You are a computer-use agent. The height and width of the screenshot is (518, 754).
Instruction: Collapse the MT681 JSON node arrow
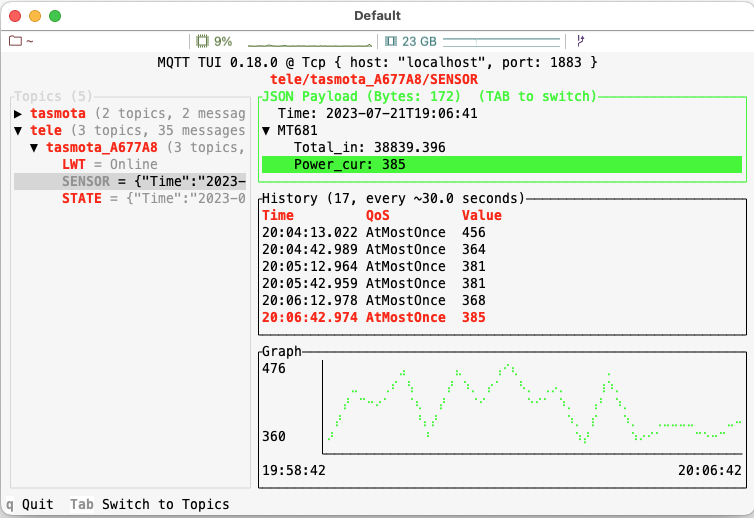266,130
